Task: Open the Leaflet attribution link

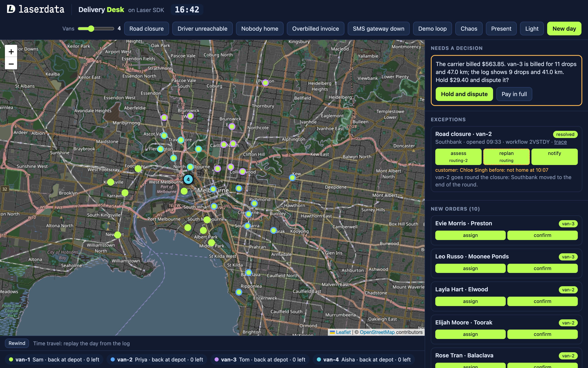Action: 340,332
